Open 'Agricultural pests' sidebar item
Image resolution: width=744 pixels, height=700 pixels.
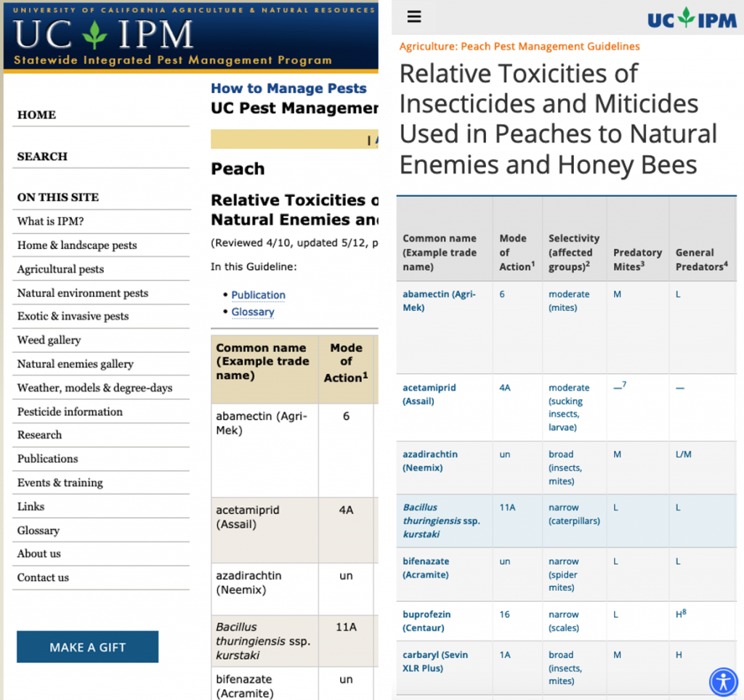coord(60,269)
